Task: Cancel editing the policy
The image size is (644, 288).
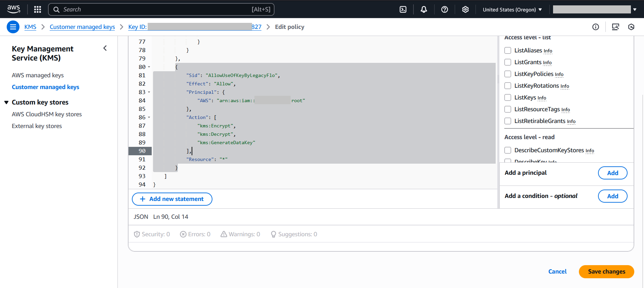Action: tap(557, 272)
